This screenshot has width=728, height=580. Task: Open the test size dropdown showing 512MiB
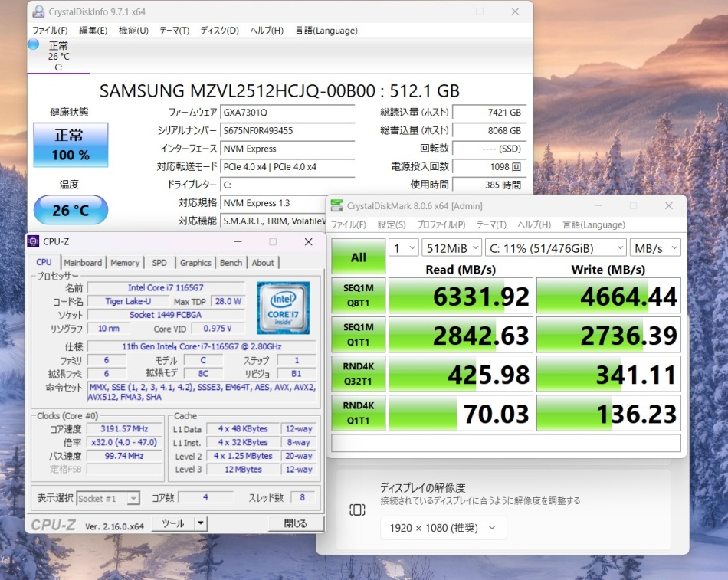point(451,248)
